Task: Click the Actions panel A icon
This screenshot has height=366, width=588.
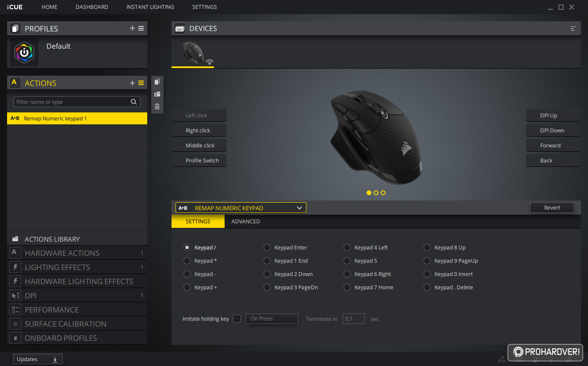Action: tap(15, 83)
